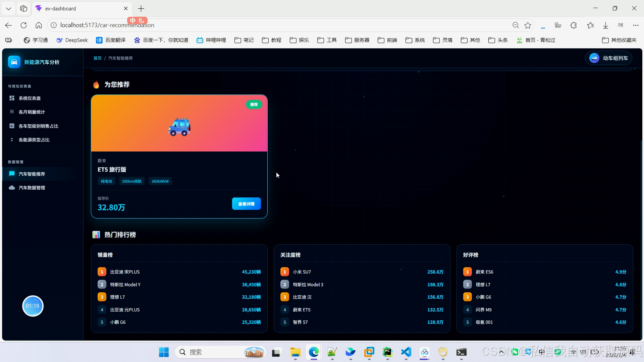The height and width of the screenshot is (362, 644).
Task: Open 百度翻译 bookmark
Action: [x=111, y=40]
